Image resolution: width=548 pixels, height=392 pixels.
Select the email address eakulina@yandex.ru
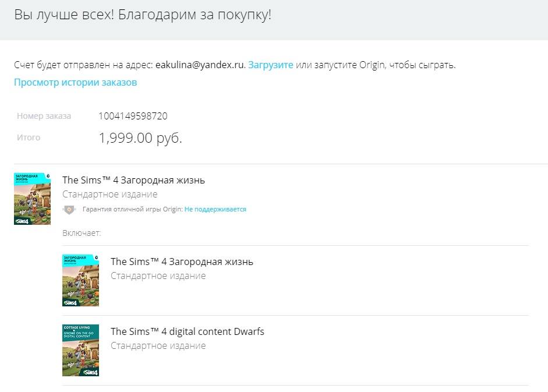point(200,65)
